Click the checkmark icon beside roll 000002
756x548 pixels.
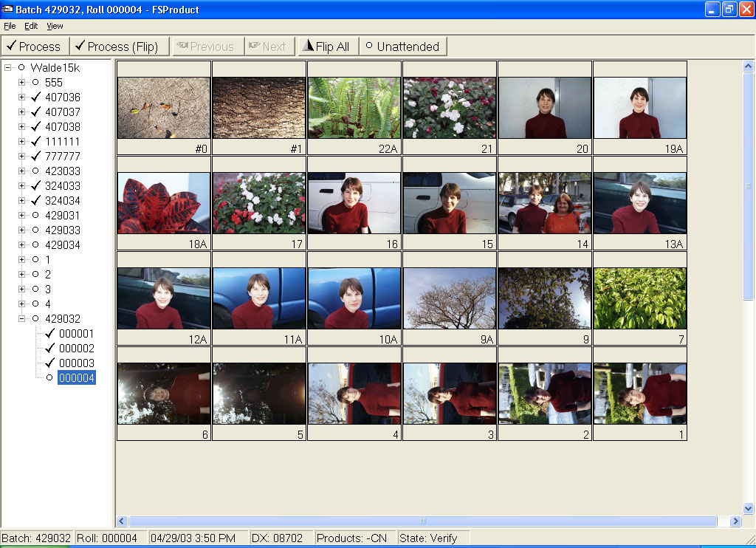(x=49, y=348)
